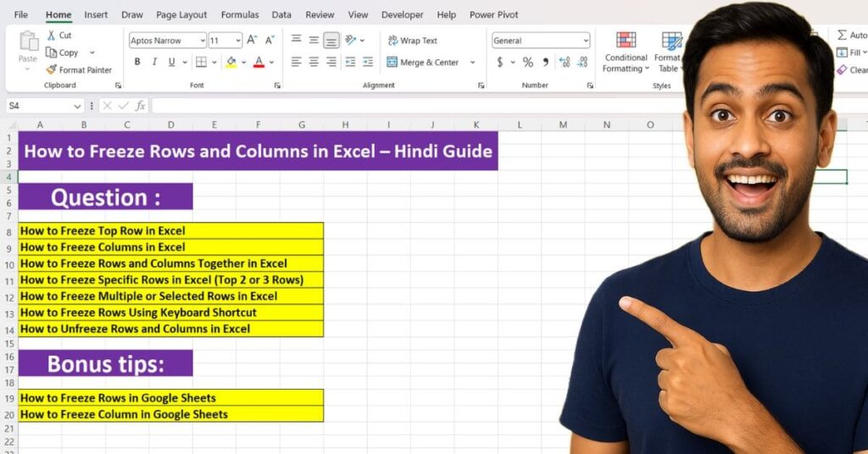Click the Format as Table button
The image size is (868, 454).
point(669,53)
